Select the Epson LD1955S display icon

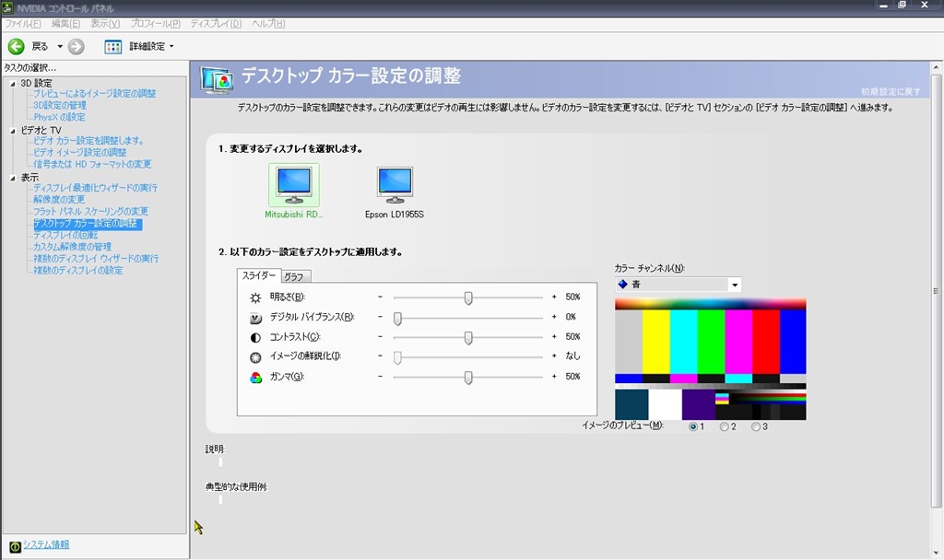click(x=395, y=185)
